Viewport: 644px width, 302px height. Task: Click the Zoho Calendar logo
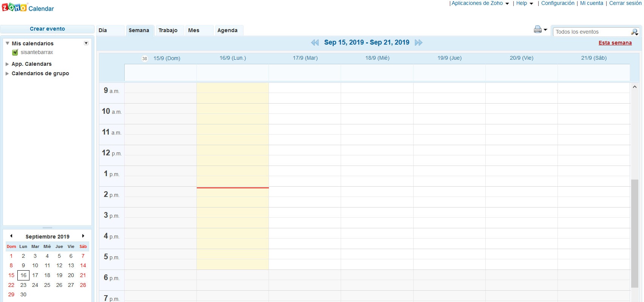(28, 8)
